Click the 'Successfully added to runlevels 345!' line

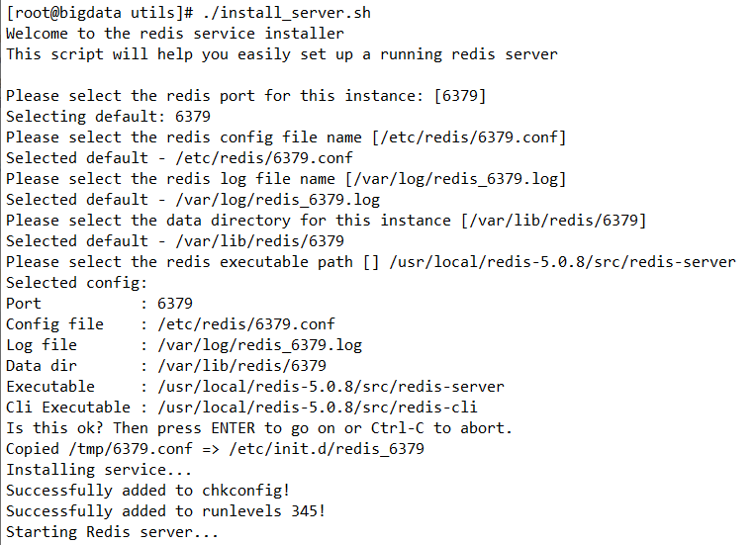click(166, 510)
